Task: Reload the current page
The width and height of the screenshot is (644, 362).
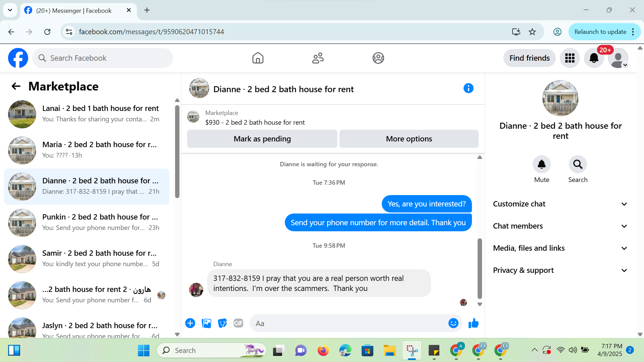Action: [47, 32]
